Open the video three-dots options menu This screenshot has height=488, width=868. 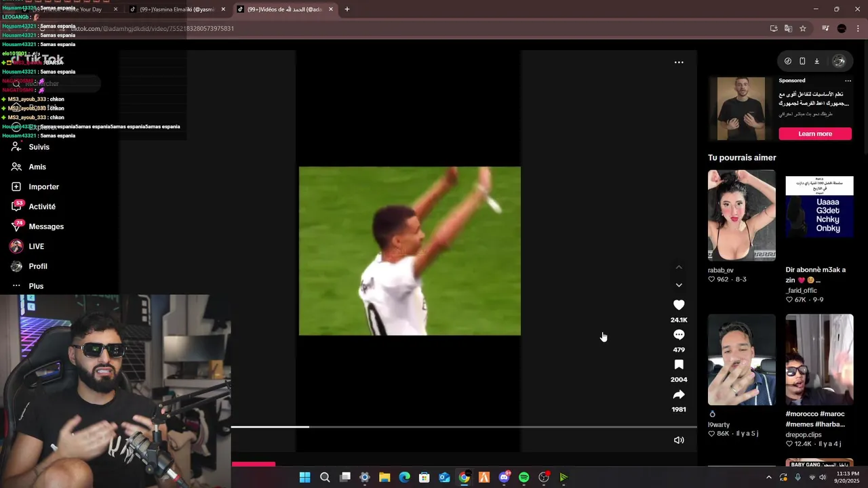coord(679,62)
